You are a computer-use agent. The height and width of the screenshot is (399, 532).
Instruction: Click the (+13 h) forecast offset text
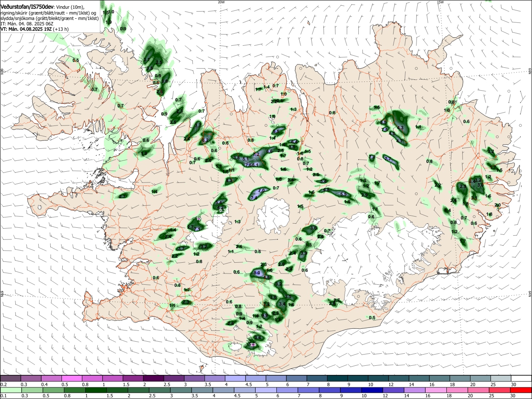(x=61, y=29)
